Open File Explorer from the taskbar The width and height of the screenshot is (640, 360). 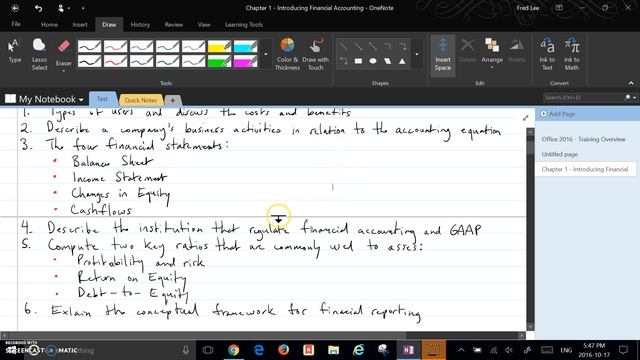(x=333, y=350)
